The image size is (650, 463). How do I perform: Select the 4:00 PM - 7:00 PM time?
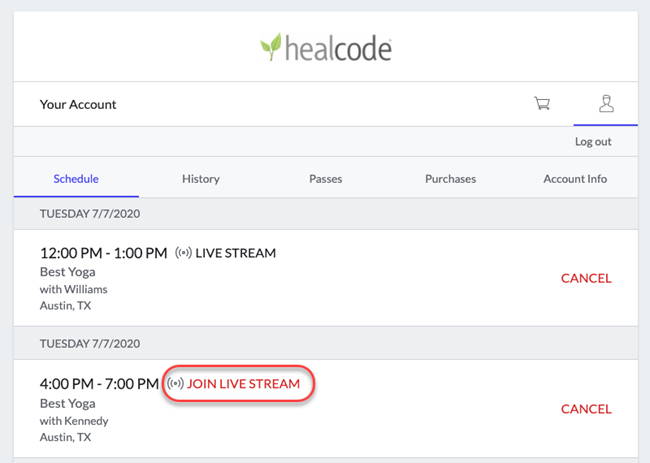(x=99, y=383)
